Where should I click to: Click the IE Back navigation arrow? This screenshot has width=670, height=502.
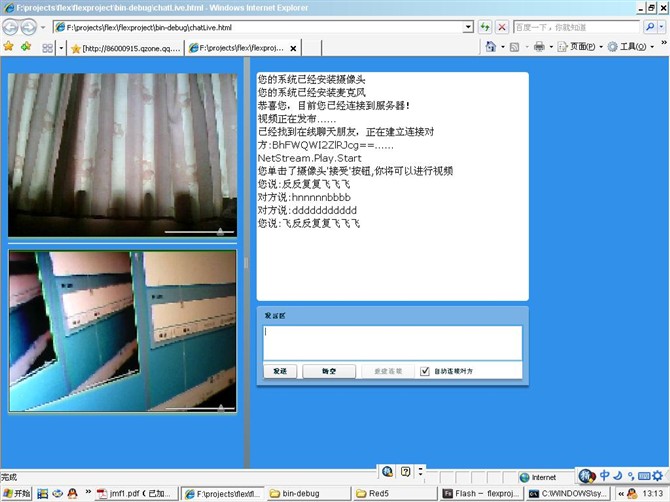(x=10, y=27)
